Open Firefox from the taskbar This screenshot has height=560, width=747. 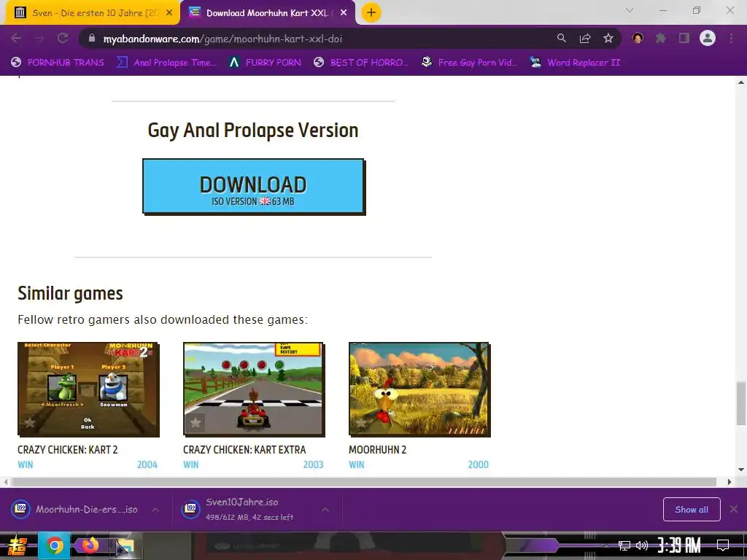click(90, 545)
